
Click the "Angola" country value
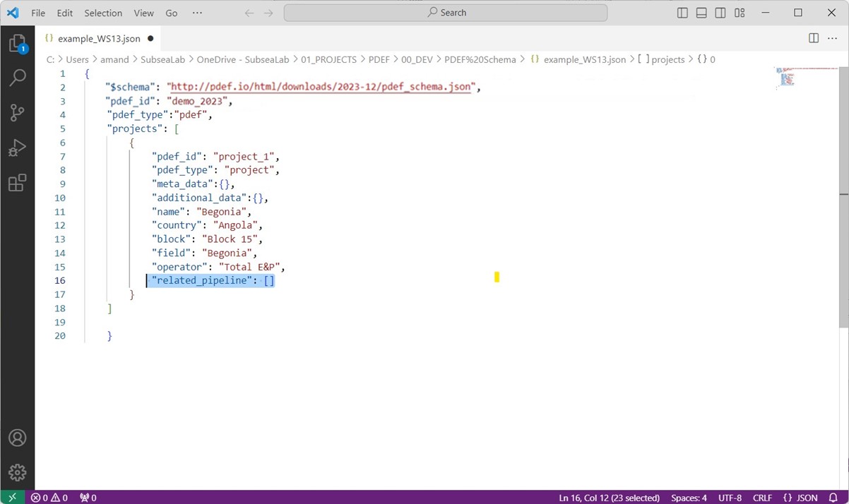click(237, 225)
